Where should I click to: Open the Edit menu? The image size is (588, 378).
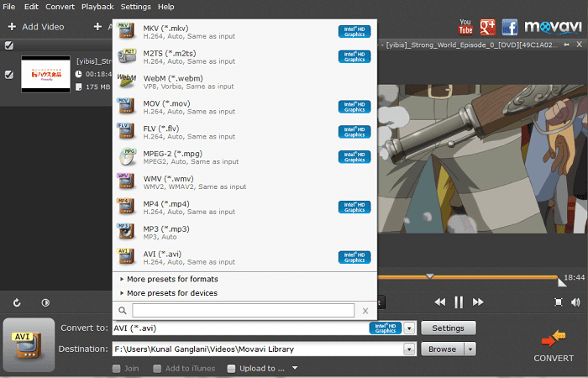[x=32, y=7]
